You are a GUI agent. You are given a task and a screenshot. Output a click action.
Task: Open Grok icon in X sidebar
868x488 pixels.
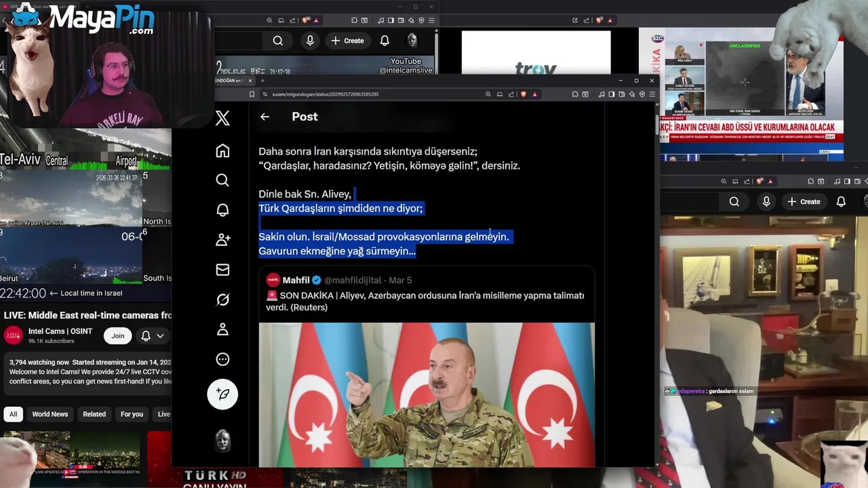222,300
